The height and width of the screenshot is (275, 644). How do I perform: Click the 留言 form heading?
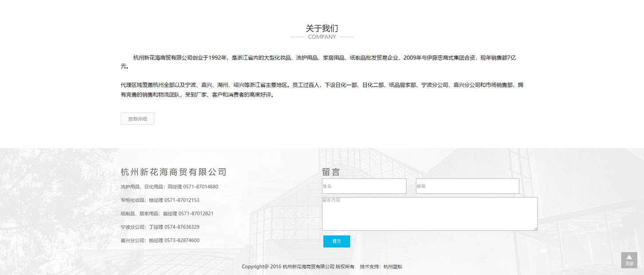pos(331,172)
